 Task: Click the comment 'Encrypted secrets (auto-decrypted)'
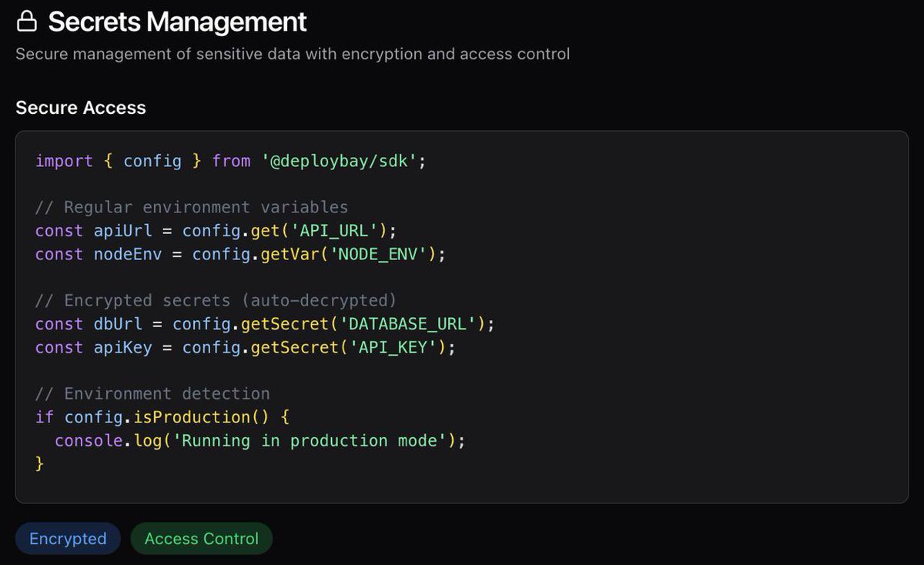coord(216,300)
